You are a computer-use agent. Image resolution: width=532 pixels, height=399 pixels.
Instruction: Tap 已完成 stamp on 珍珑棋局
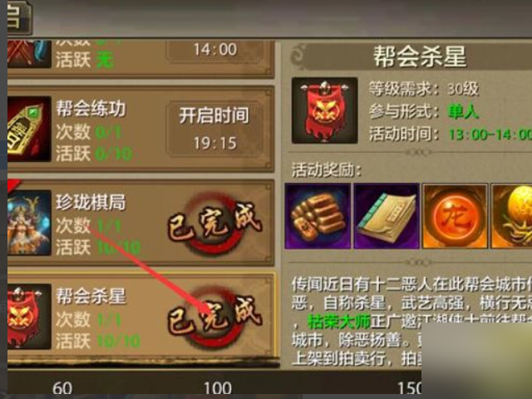tap(214, 224)
